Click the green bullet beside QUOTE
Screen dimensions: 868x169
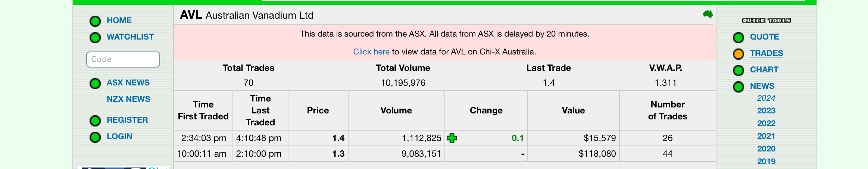tap(739, 37)
